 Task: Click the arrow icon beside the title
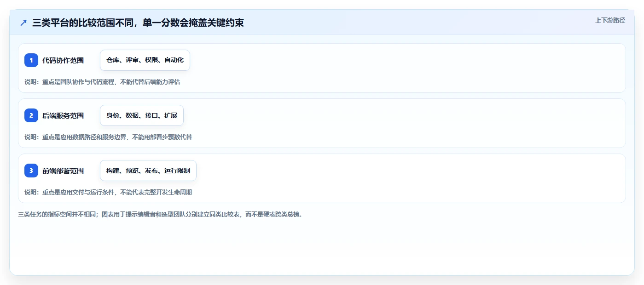[x=23, y=23]
